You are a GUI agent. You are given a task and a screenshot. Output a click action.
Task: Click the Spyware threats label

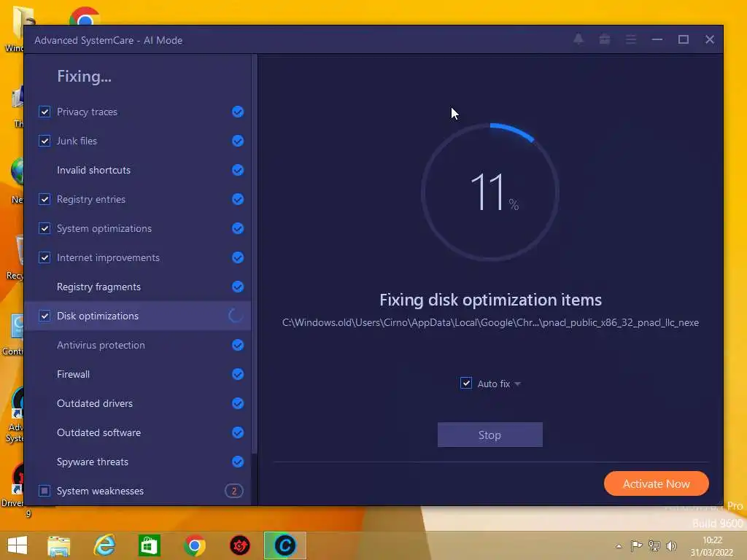point(93,462)
